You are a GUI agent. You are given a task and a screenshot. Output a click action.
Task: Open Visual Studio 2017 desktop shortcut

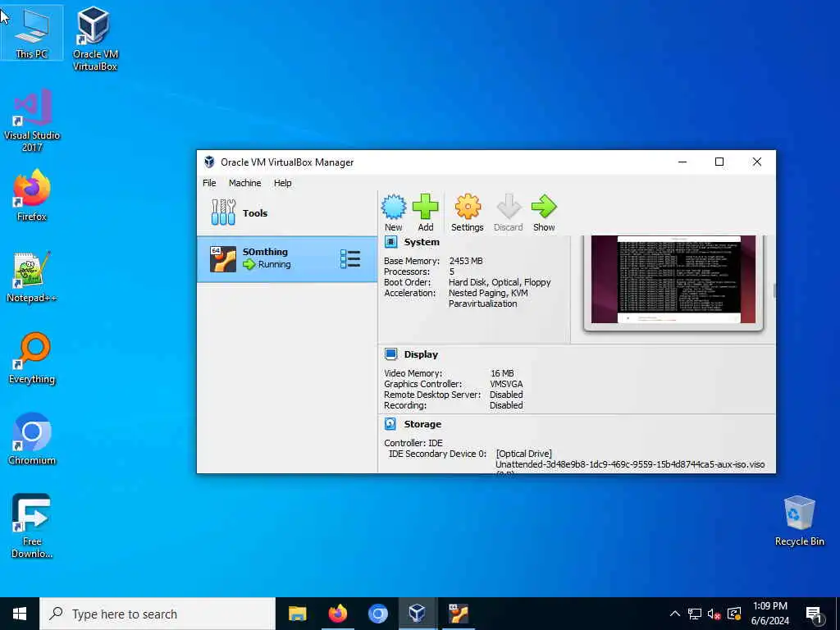point(32,121)
